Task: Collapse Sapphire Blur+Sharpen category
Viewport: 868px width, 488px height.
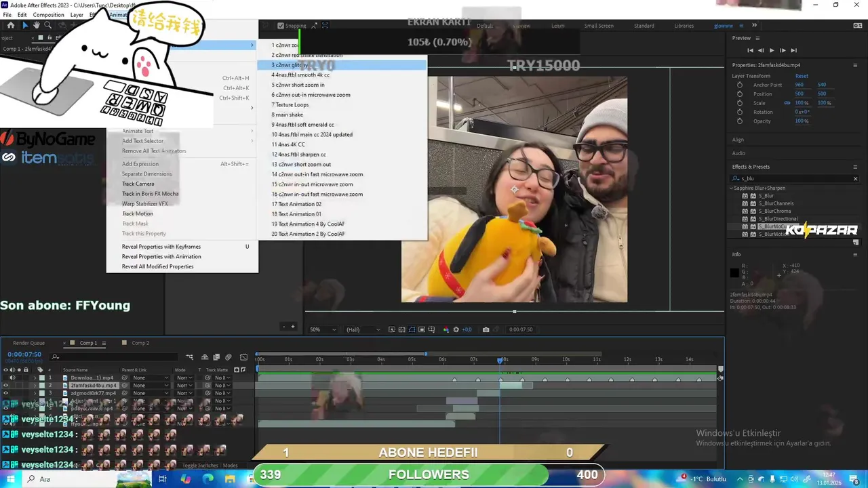Action: (732, 188)
